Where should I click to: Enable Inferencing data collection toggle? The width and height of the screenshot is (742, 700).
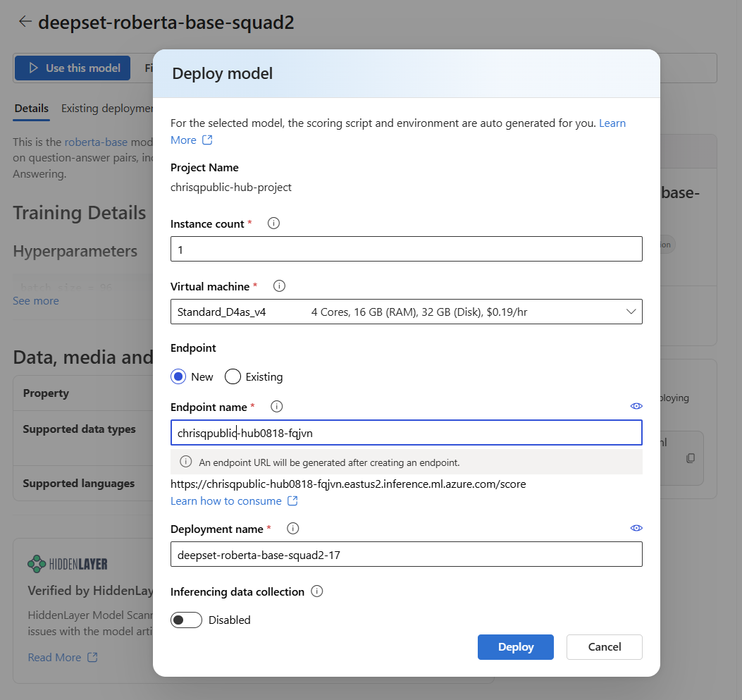coord(186,620)
